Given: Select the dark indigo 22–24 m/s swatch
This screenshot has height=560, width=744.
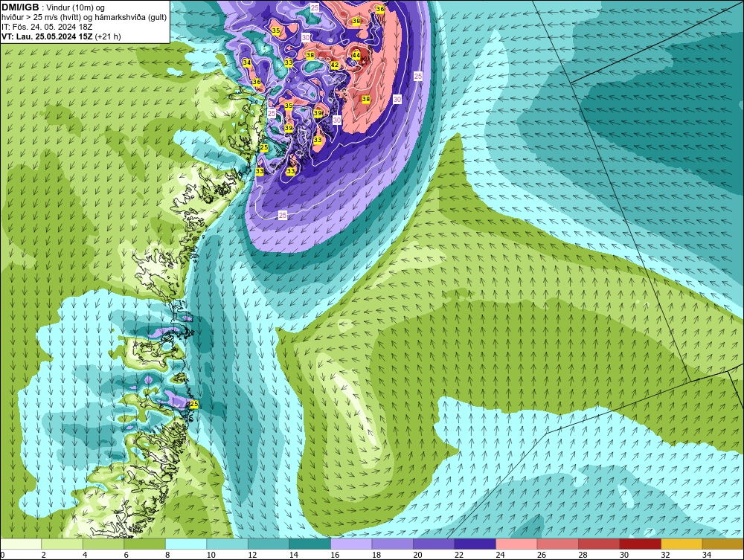Looking at the screenshot, I should pos(475,544).
